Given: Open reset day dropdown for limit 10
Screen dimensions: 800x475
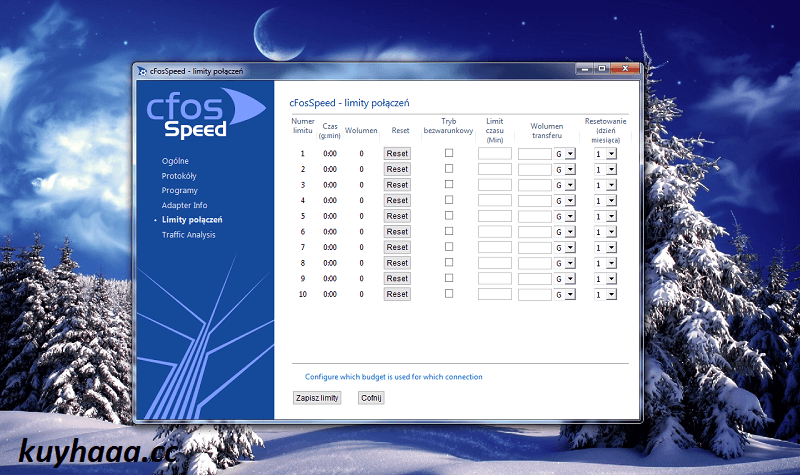Looking at the screenshot, I should pyautogui.click(x=606, y=295).
